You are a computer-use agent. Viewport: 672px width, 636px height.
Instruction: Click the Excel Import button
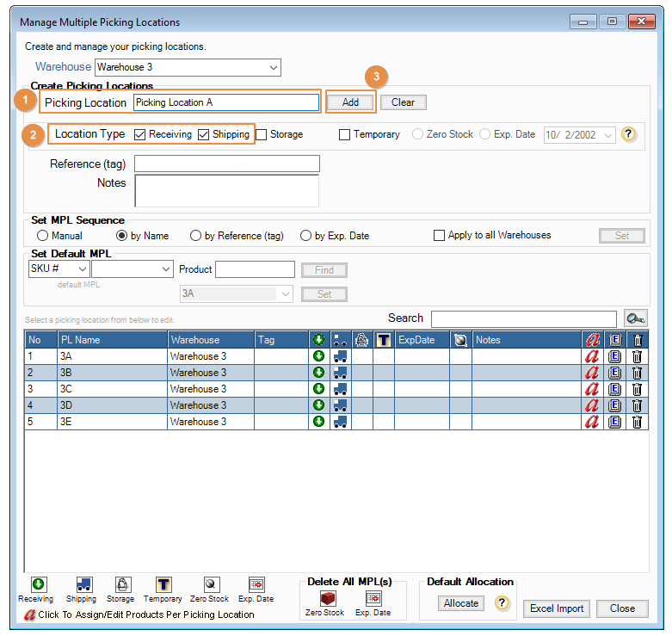coord(557,608)
